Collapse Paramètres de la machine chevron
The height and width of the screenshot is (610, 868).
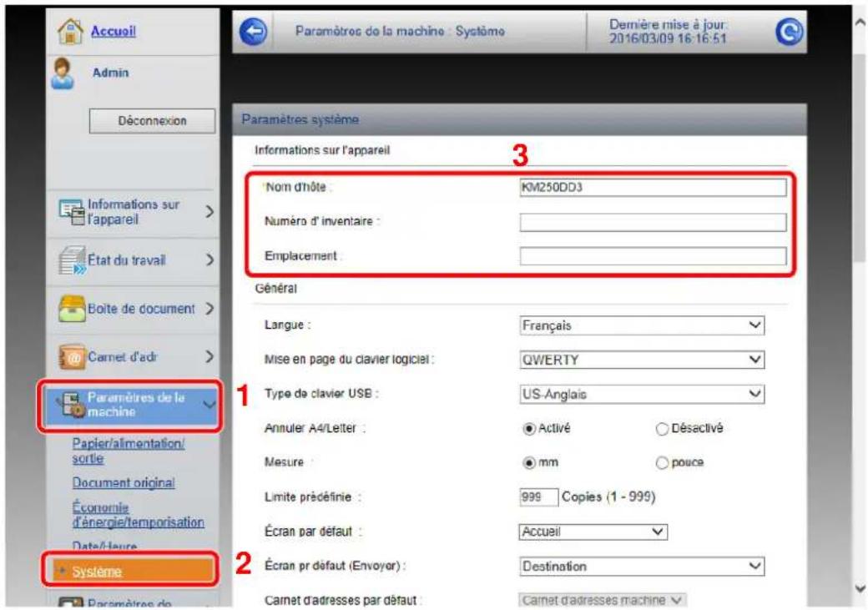click(x=209, y=405)
